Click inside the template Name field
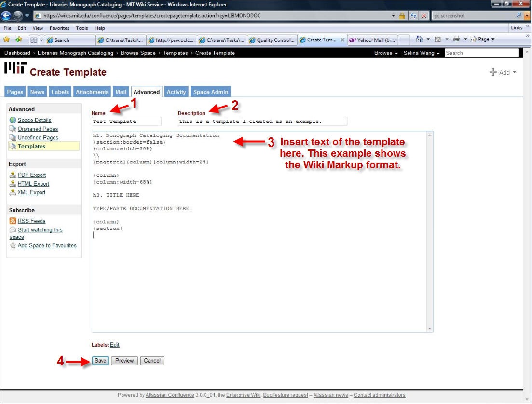The height and width of the screenshot is (404, 532). click(126, 121)
